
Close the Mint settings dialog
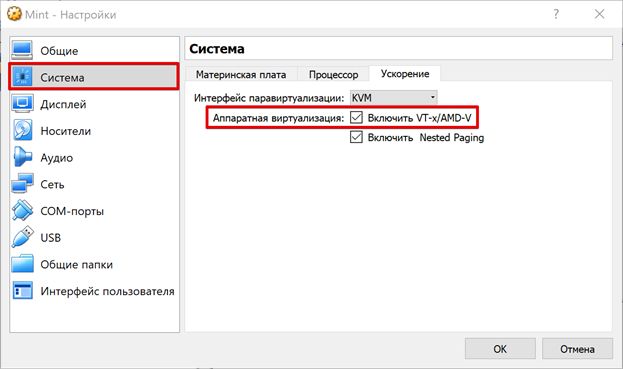click(x=600, y=14)
